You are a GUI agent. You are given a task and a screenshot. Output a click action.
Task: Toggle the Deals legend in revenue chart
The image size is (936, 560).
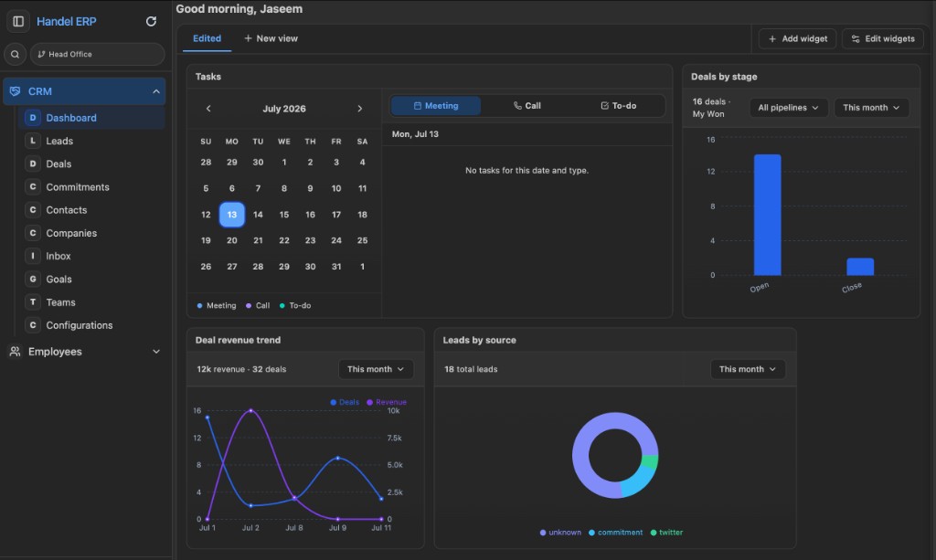(x=345, y=403)
